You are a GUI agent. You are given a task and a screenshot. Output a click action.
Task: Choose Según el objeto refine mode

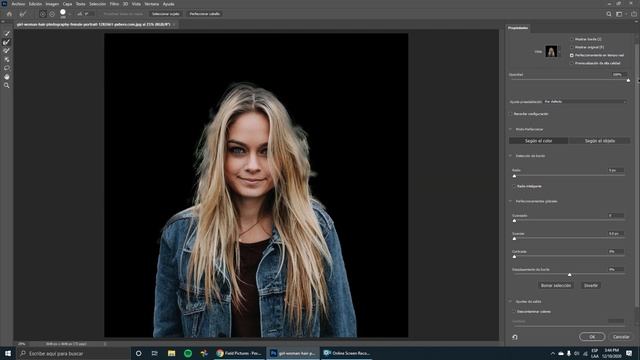pyautogui.click(x=600, y=141)
